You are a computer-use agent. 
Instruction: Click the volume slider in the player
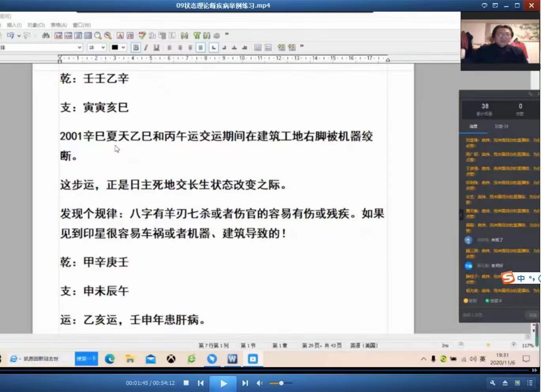point(281,383)
